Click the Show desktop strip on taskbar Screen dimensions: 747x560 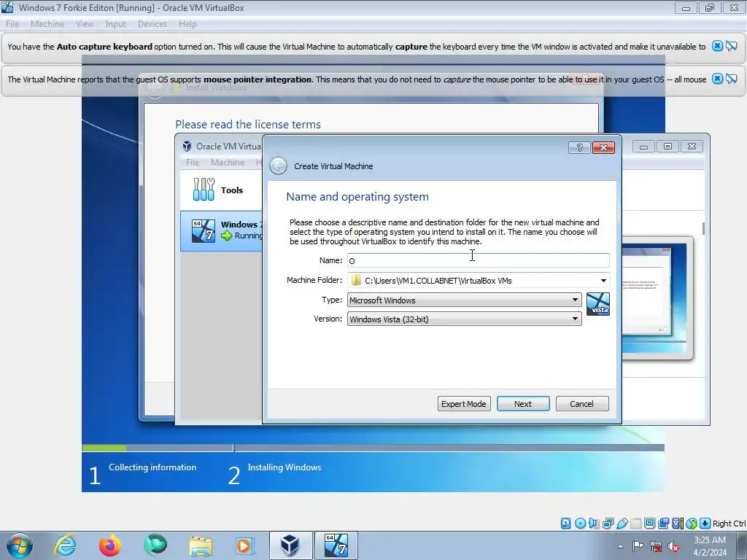click(x=742, y=546)
